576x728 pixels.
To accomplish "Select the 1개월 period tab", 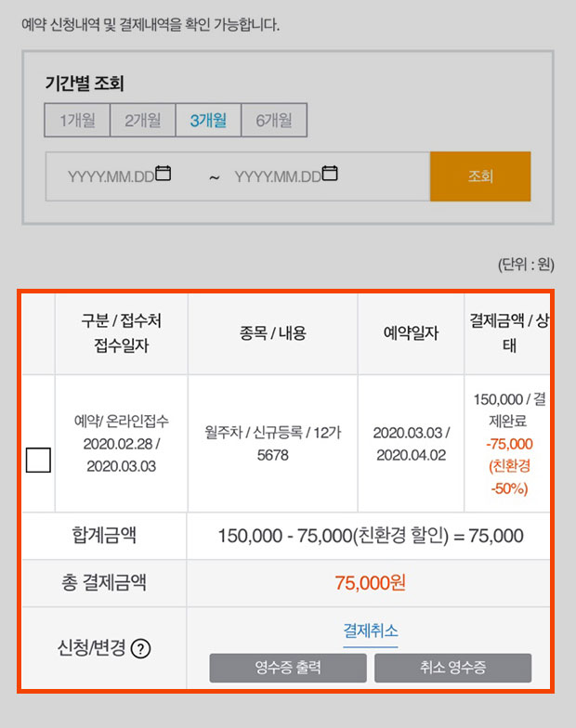I will point(77,121).
